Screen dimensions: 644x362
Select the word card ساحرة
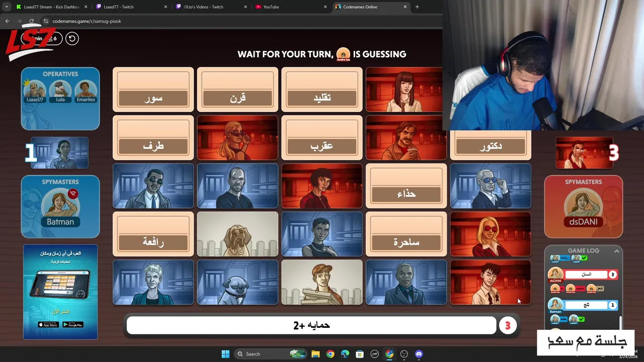(406, 234)
